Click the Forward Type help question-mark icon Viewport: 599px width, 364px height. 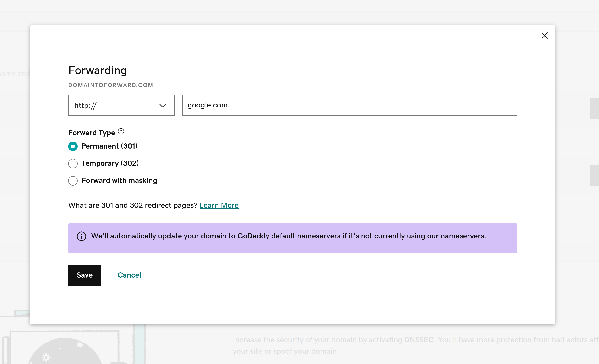pos(121,131)
